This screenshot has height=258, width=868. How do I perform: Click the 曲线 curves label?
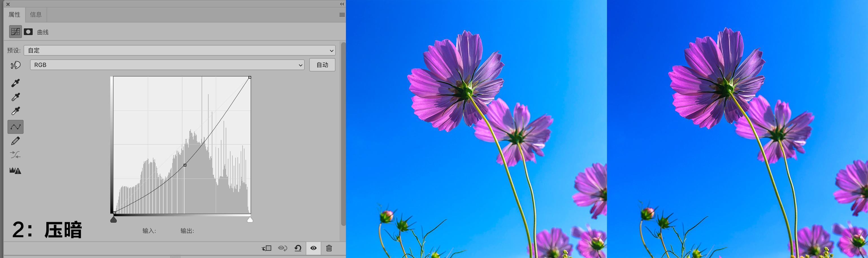(43, 32)
